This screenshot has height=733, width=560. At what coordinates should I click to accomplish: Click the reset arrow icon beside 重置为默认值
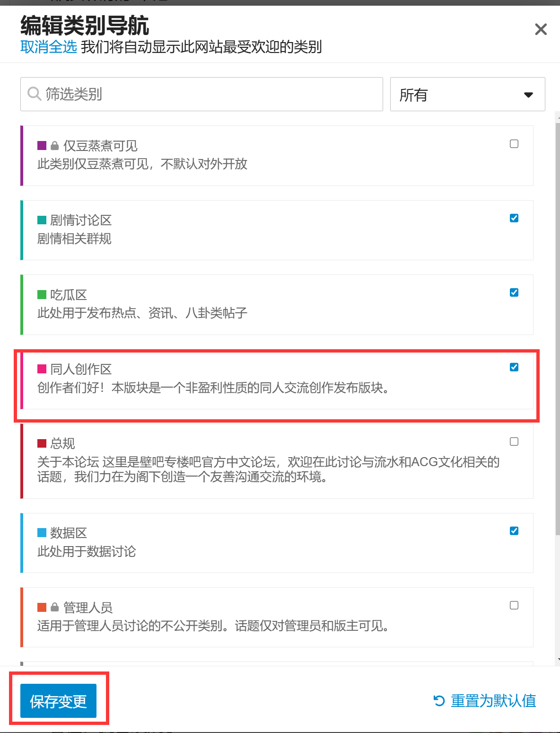(439, 701)
